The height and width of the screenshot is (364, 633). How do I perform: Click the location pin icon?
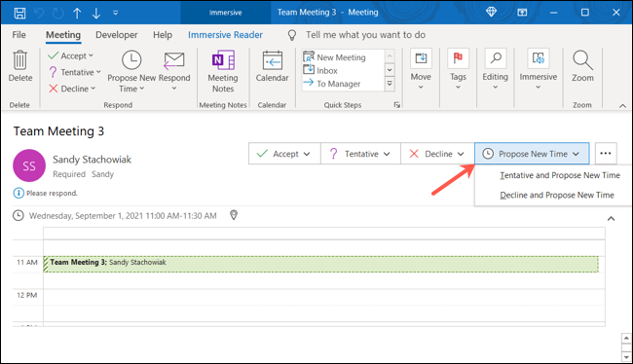[x=234, y=215]
